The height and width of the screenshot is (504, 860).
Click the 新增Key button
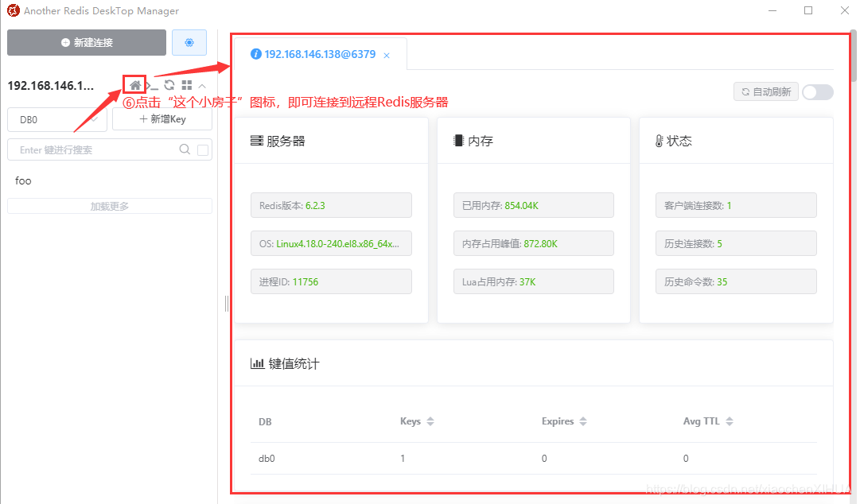point(162,119)
